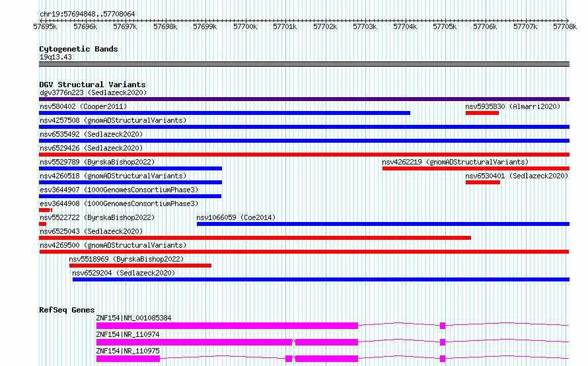This screenshot has width=588, height=366.
Task: Open nsv4260518 (gnomADStructuralVariants) label
Action: pos(113,176)
